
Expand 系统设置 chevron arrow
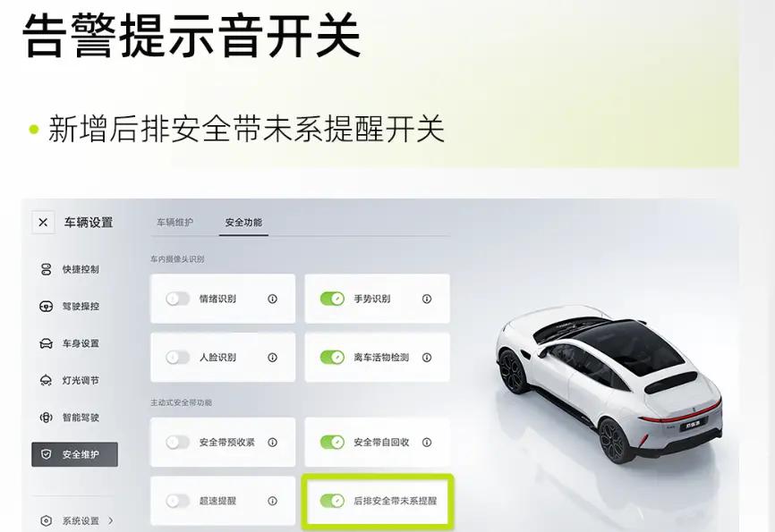[x=110, y=520]
